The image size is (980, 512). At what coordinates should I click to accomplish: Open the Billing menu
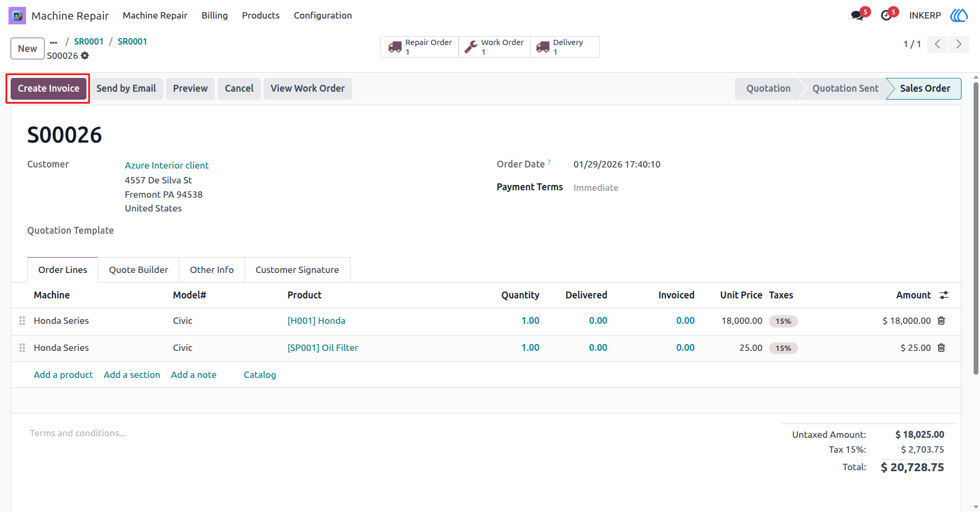tap(215, 15)
